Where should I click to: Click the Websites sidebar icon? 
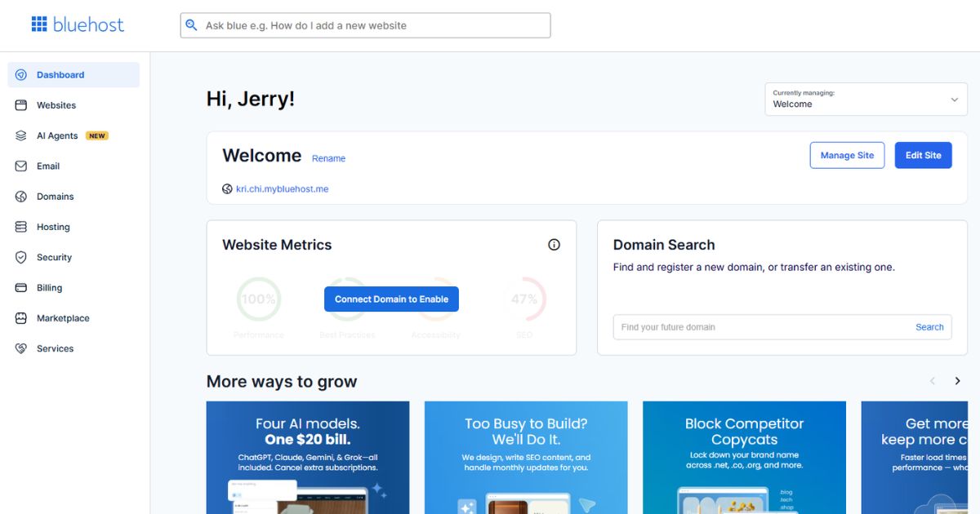click(x=21, y=105)
